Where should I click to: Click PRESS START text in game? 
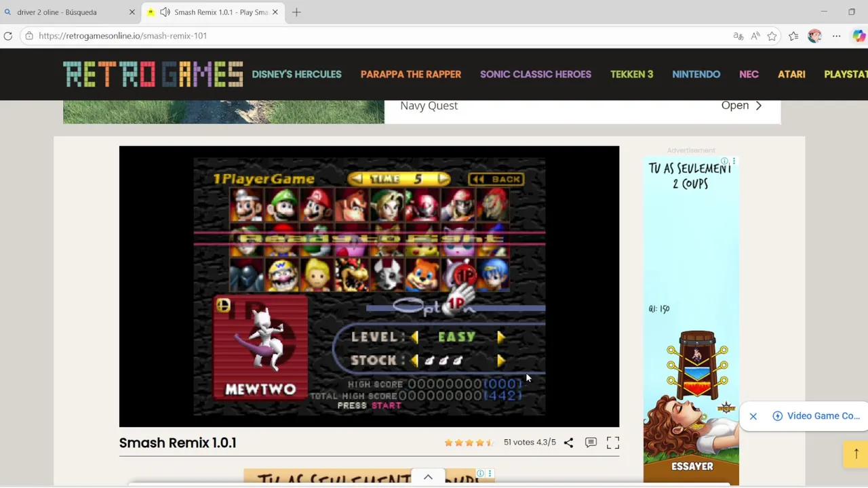click(370, 405)
